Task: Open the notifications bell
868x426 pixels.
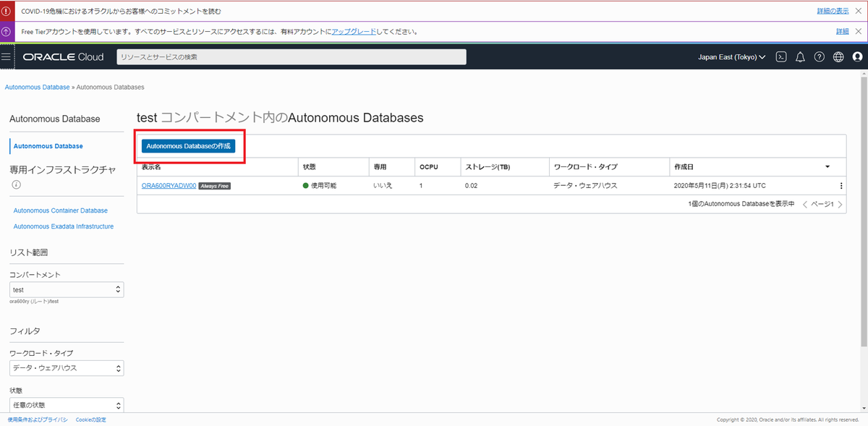Action: (800, 56)
